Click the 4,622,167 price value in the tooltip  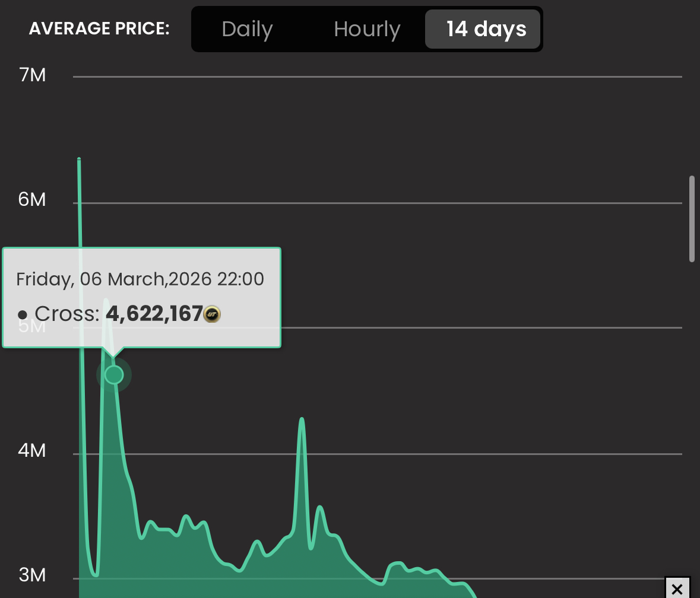154,313
